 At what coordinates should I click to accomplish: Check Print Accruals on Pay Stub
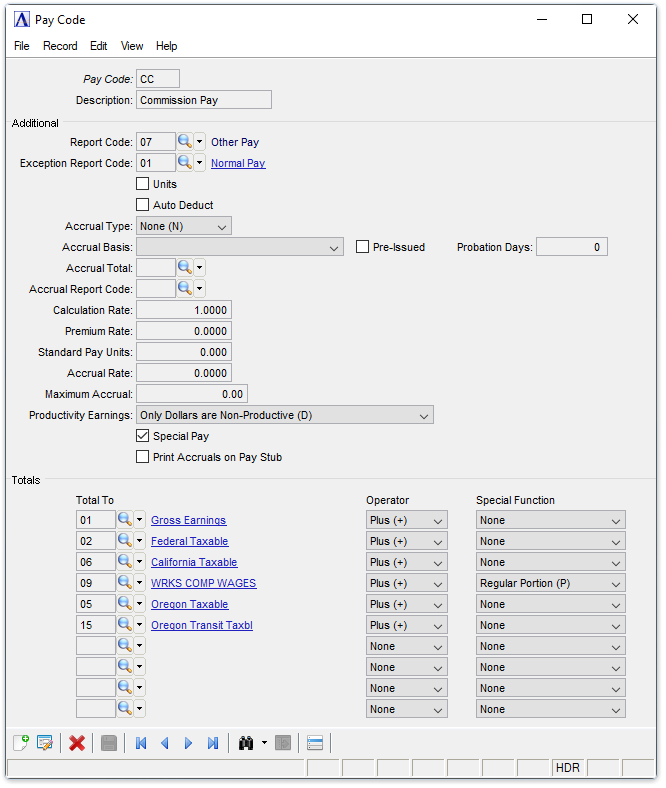[x=143, y=457]
